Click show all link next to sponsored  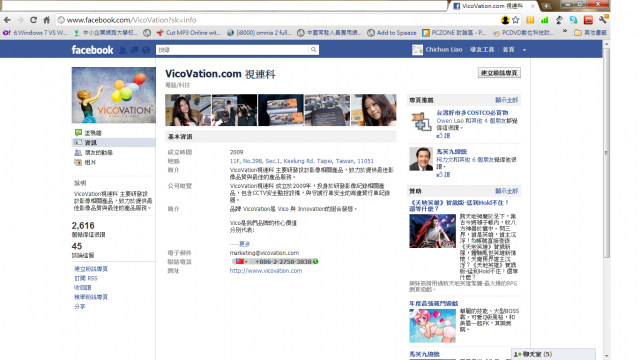click(507, 191)
